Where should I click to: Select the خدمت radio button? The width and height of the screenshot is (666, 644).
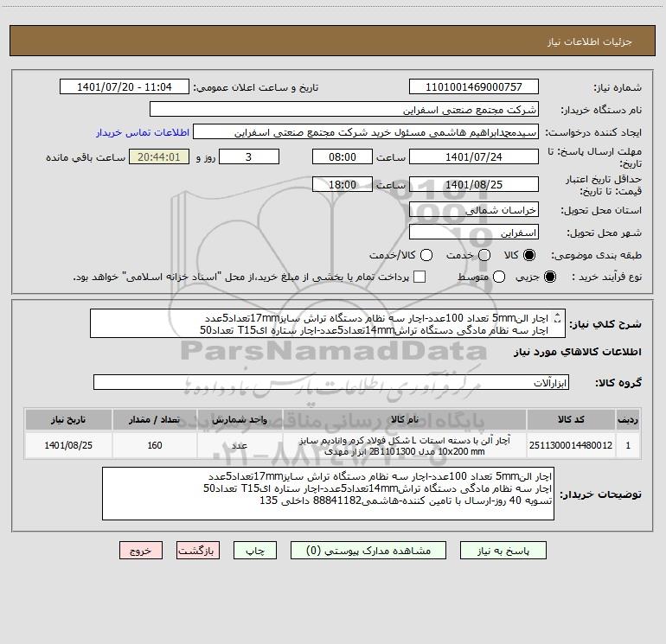click(x=484, y=255)
